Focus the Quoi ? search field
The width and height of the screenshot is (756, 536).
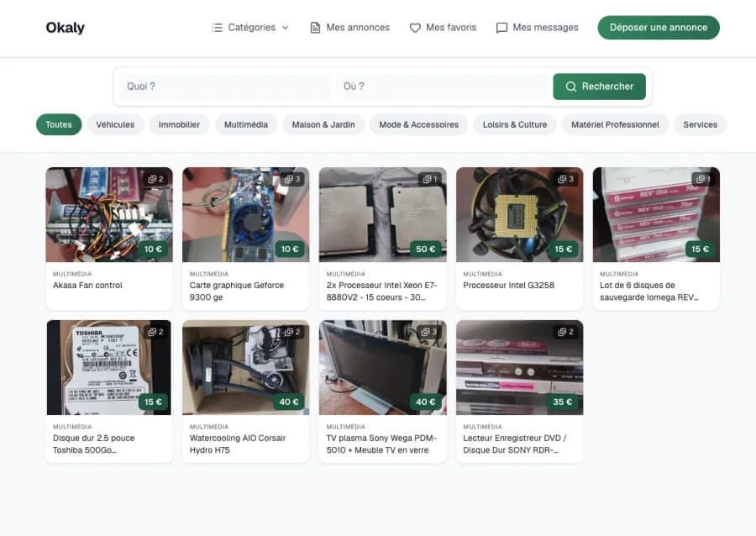[225, 87]
